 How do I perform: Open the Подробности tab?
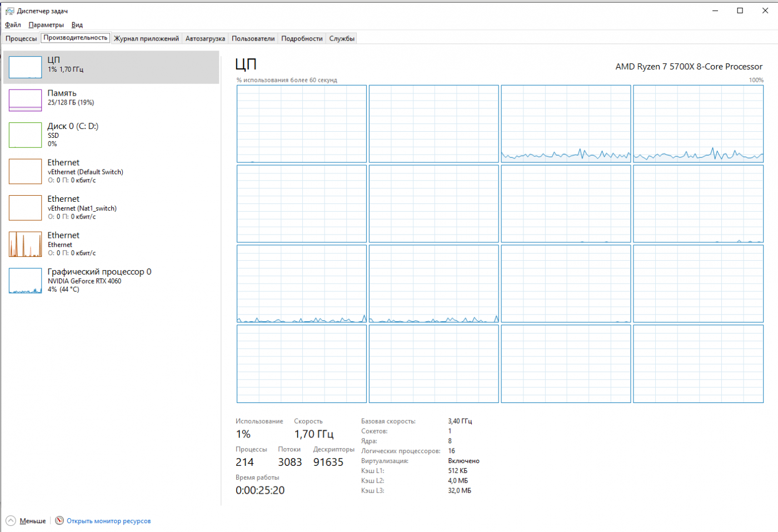point(302,38)
